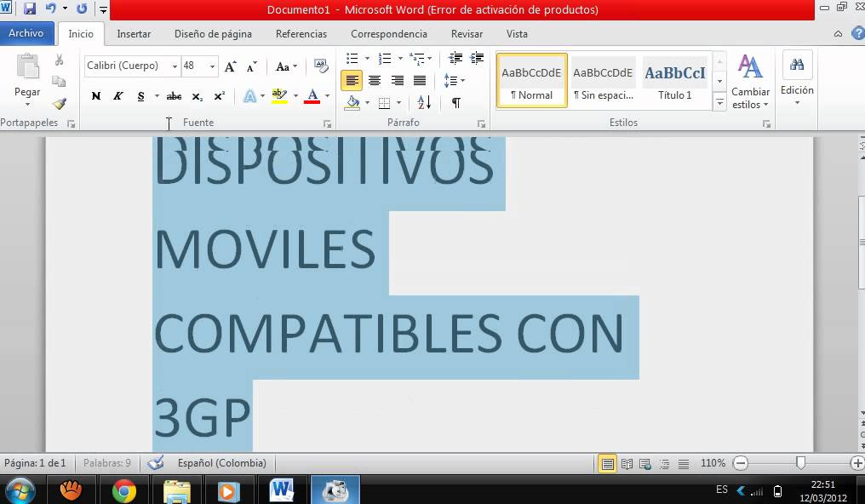865x504 pixels.
Task: Toggle bold formatting with the N button
Action: [95, 96]
